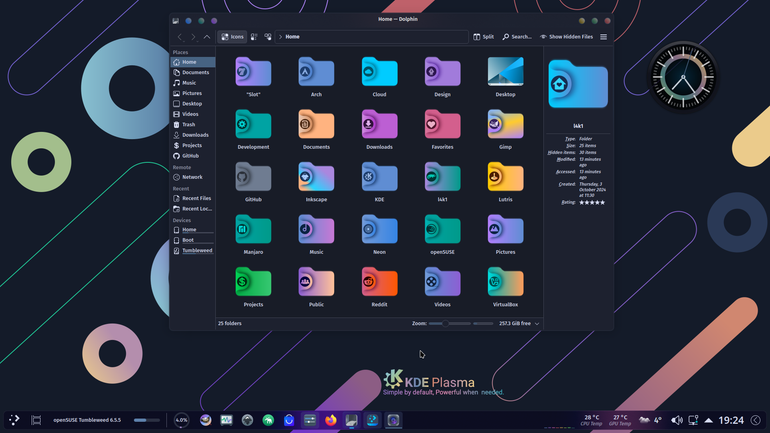Open the window menu icon in titlebar
The height and width of the screenshot is (433, 770).
pos(175,21)
